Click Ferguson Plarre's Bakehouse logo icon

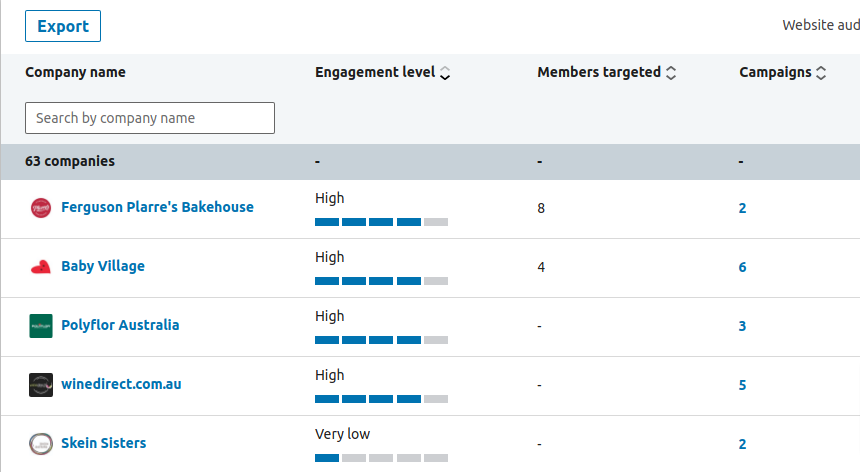(41, 208)
